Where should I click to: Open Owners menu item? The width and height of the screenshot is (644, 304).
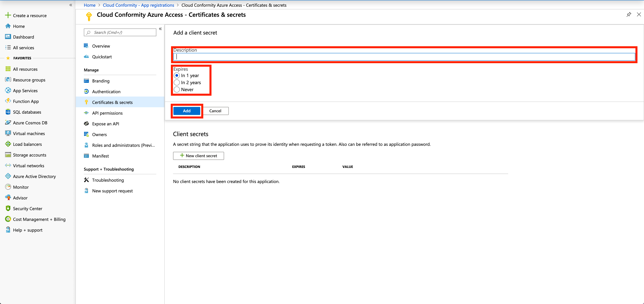120,134
